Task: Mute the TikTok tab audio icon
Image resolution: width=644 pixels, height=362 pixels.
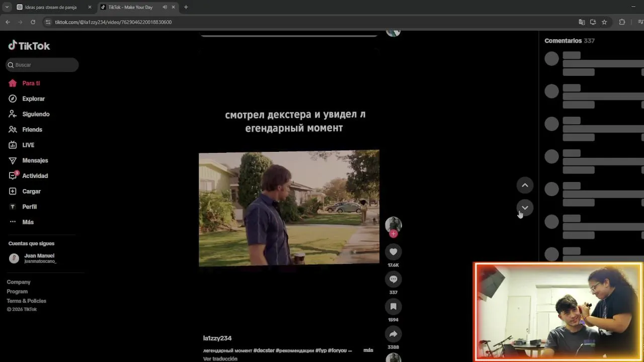Action: (165, 7)
